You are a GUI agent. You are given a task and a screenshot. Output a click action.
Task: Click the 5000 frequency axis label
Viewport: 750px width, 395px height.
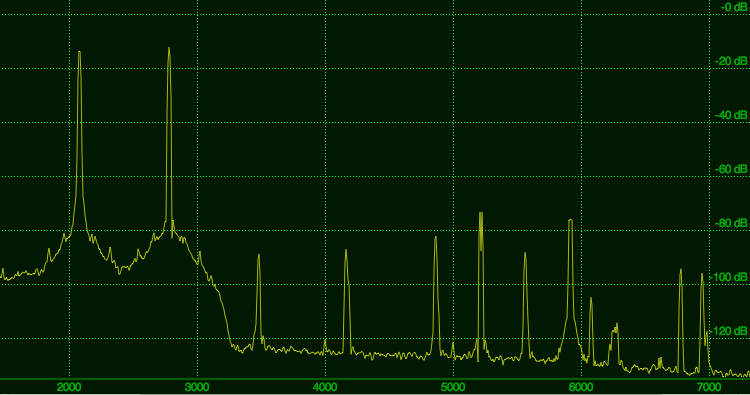click(x=453, y=387)
